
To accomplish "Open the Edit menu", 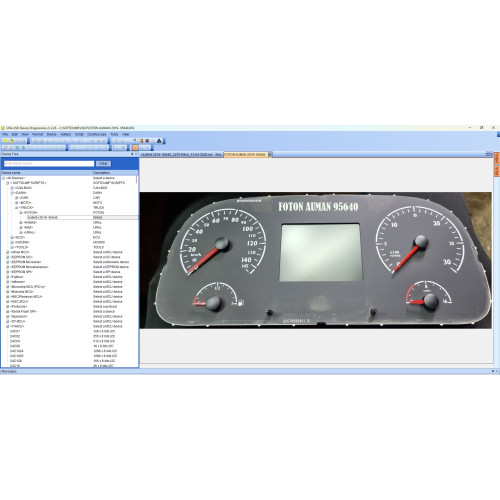I will point(15,134).
